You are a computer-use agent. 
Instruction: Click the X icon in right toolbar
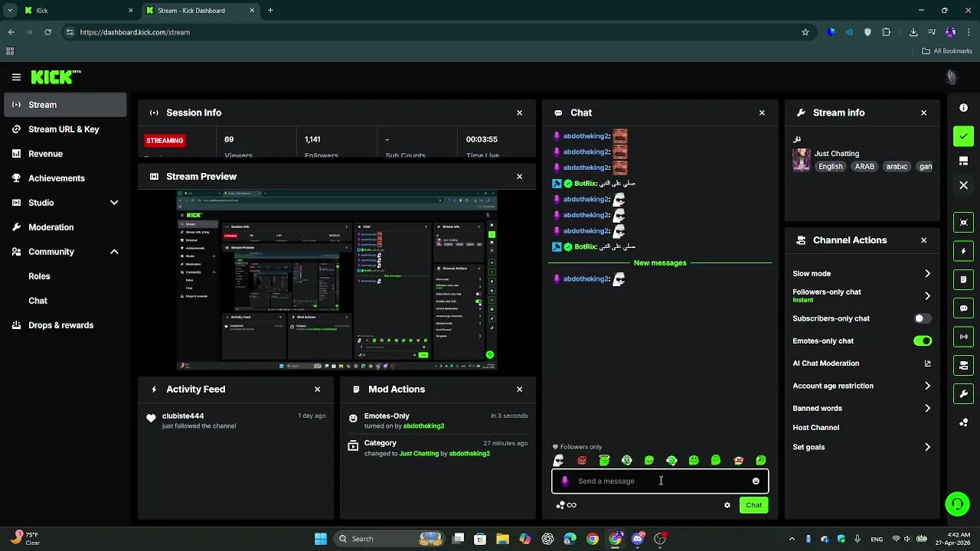click(x=963, y=185)
